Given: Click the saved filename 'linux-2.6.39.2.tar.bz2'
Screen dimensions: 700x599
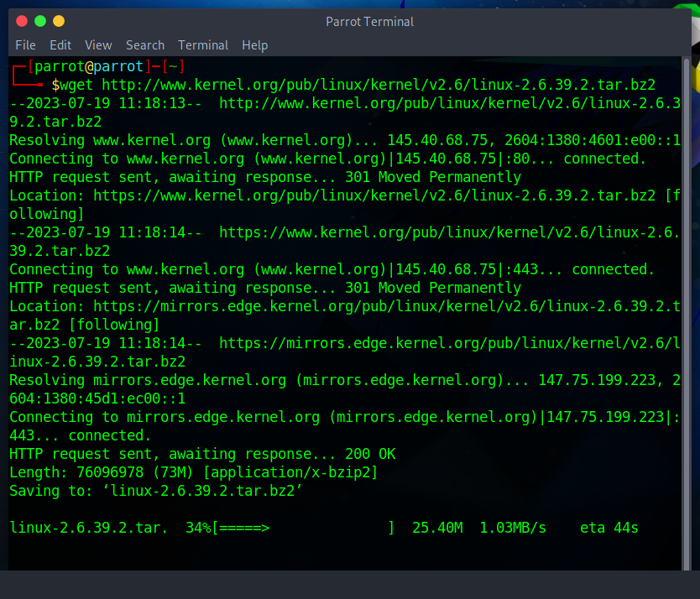Looking at the screenshot, I should coord(206,491).
